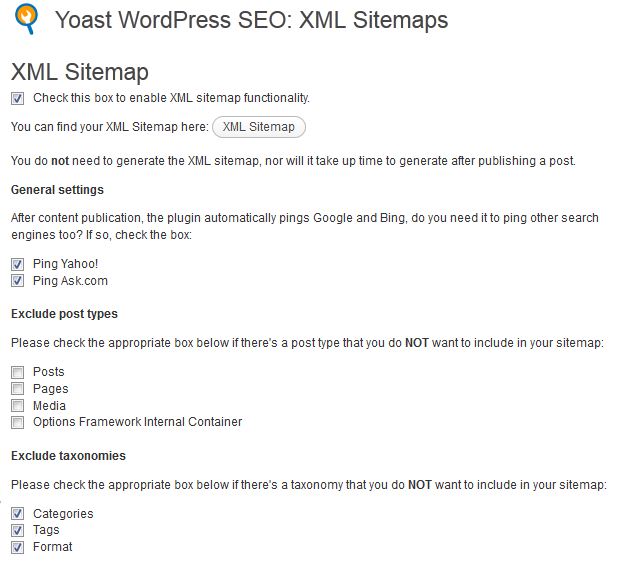Uncheck the Ping Ask.com checkbox
This screenshot has height=574, width=617.
(17, 281)
